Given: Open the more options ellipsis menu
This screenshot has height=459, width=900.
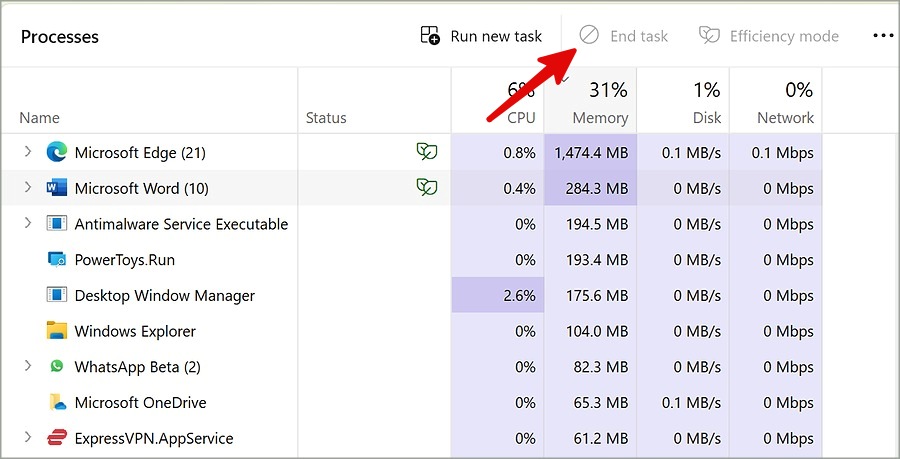Looking at the screenshot, I should [882, 36].
